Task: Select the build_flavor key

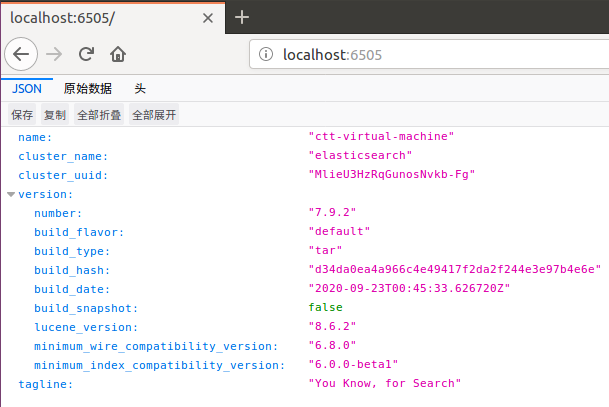Action: point(79,232)
